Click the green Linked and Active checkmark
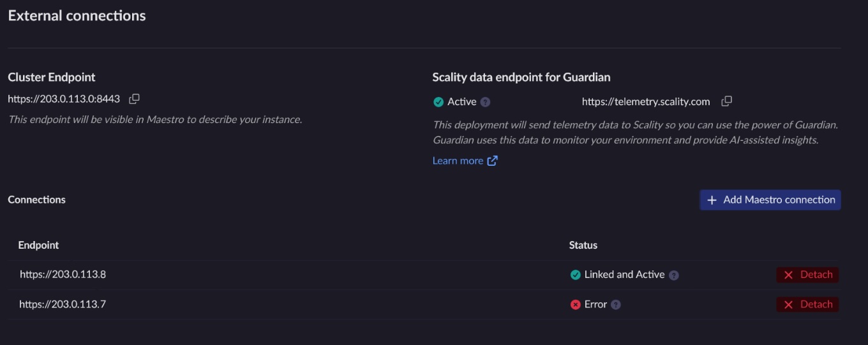Viewport: 868px width, 345px height. click(x=575, y=275)
